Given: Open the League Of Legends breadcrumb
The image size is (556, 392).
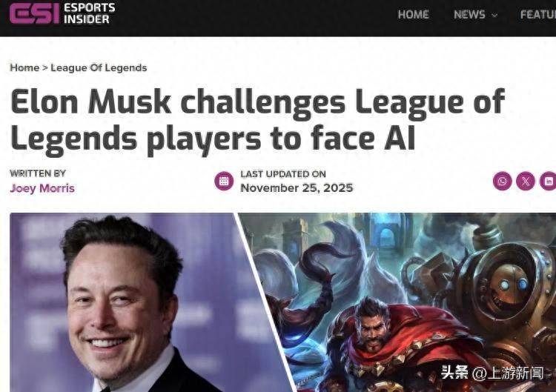Looking at the screenshot, I should (x=99, y=67).
